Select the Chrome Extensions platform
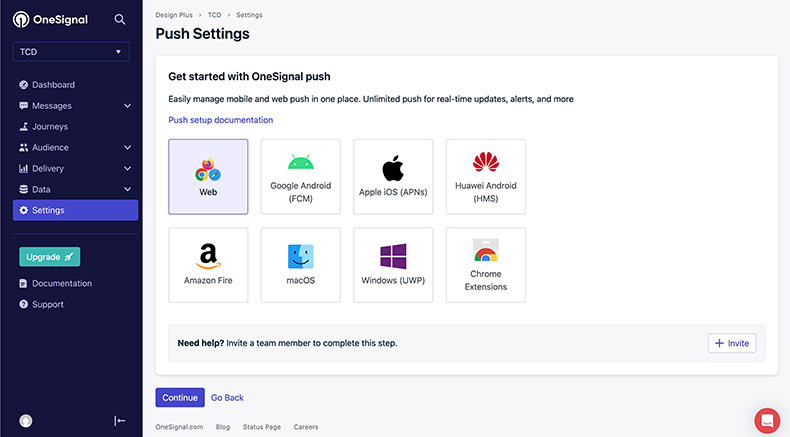This screenshot has width=790, height=437. 486,265
